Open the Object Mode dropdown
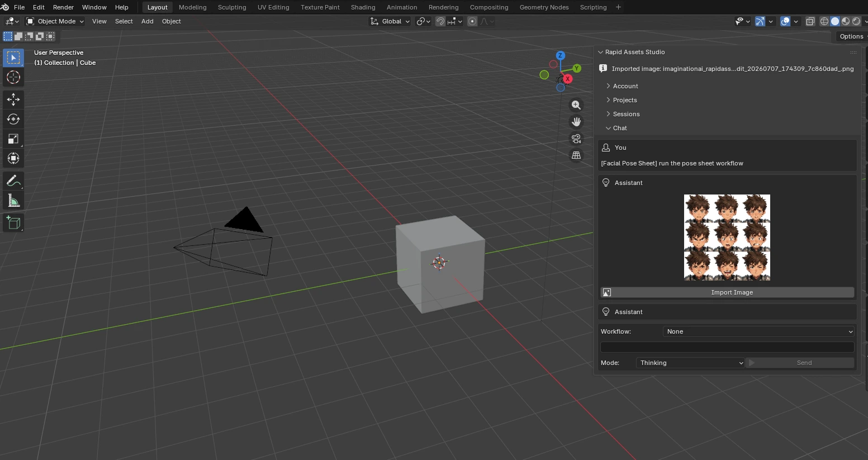The image size is (868, 460). 55,21
